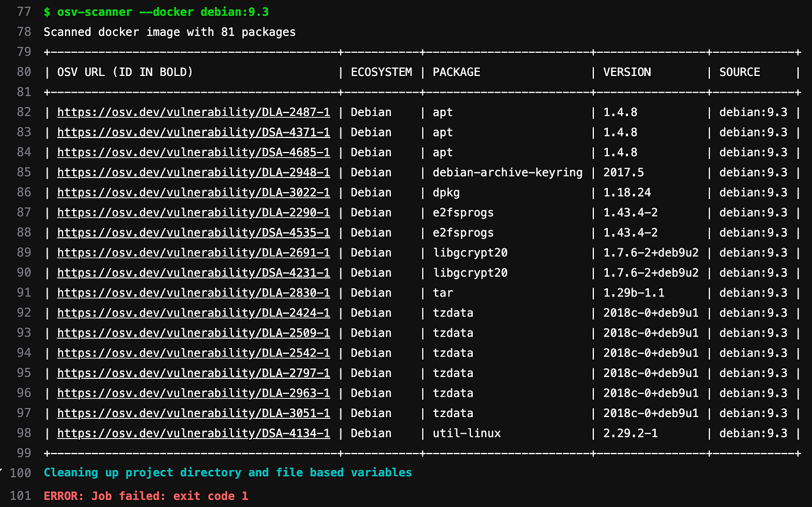This screenshot has height=507, width=812.
Task: Click version 1.18.24 cell
Action: point(627,192)
